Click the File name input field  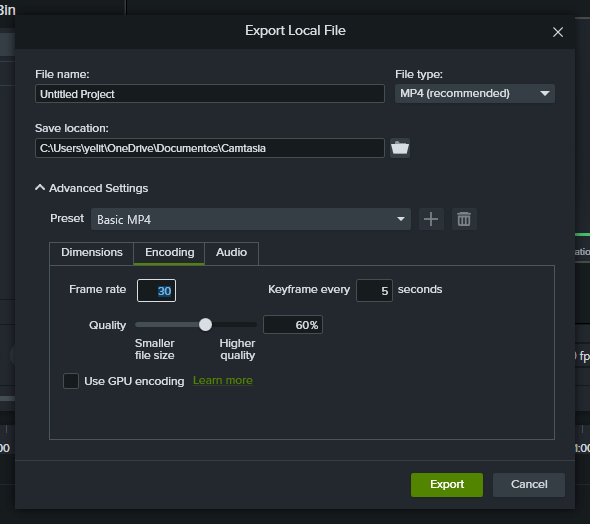pyautogui.click(x=210, y=93)
